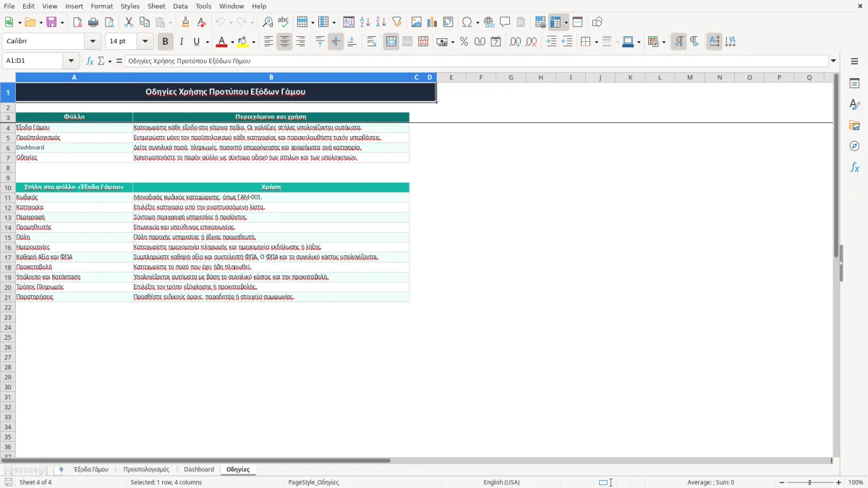Click column header B

tap(271, 77)
